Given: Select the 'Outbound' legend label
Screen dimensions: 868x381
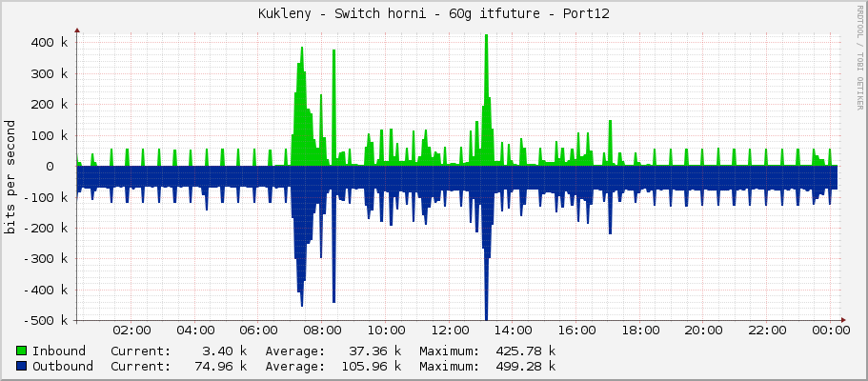Looking at the screenshot, I should [x=63, y=366].
